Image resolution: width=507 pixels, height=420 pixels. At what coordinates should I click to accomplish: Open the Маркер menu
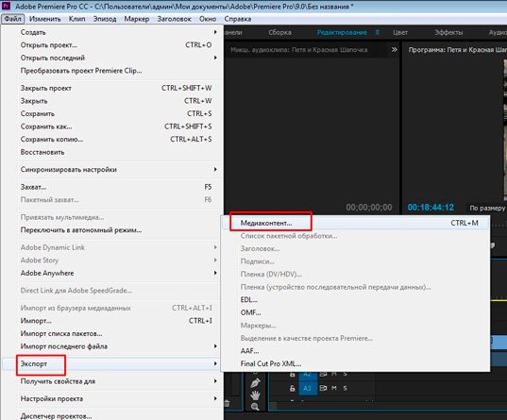click(137, 19)
